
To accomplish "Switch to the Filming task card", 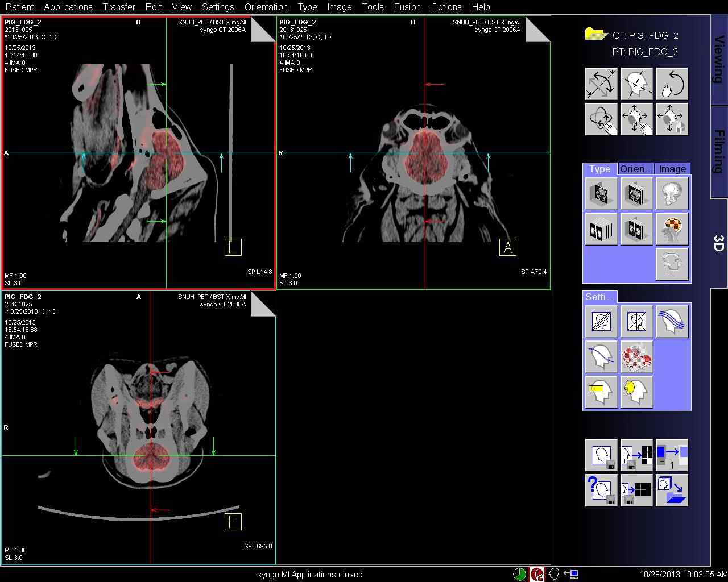I will coord(719,152).
